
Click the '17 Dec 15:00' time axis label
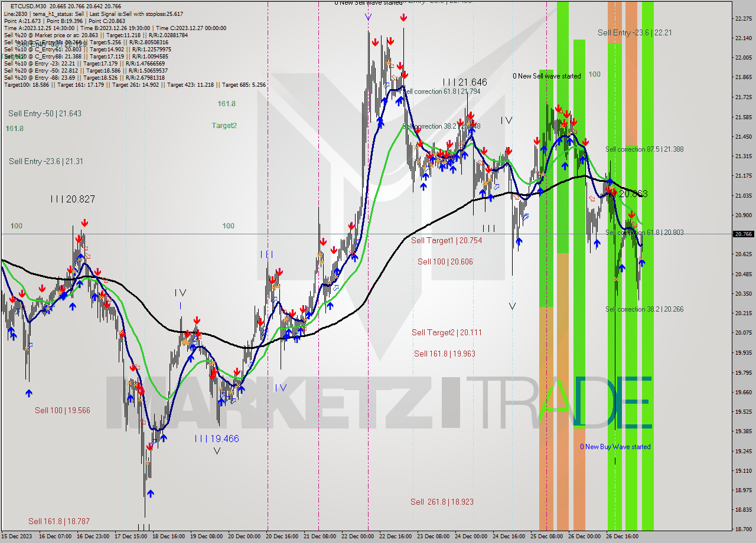point(131,537)
